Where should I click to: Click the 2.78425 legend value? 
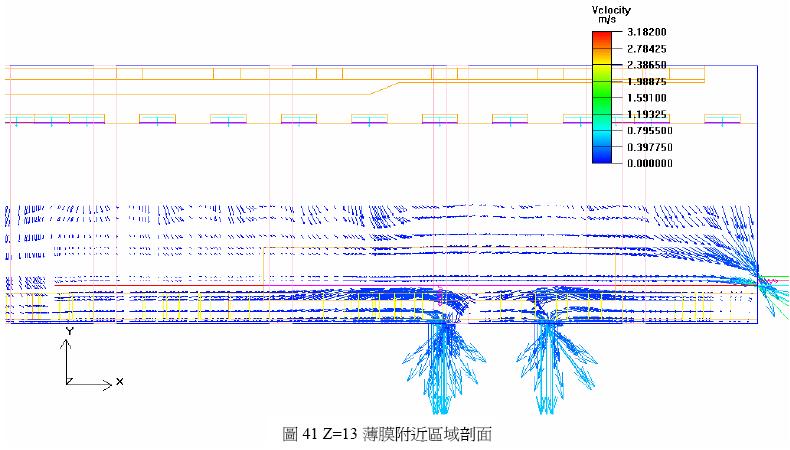point(647,49)
